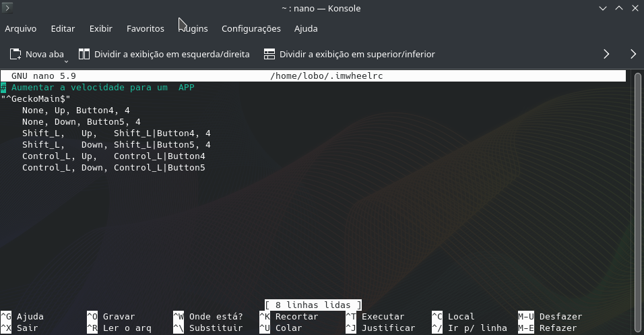The height and width of the screenshot is (335, 644).
Task: Click the line "^GeckoMain$"
Action: pyautogui.click(x=36, y=99)
